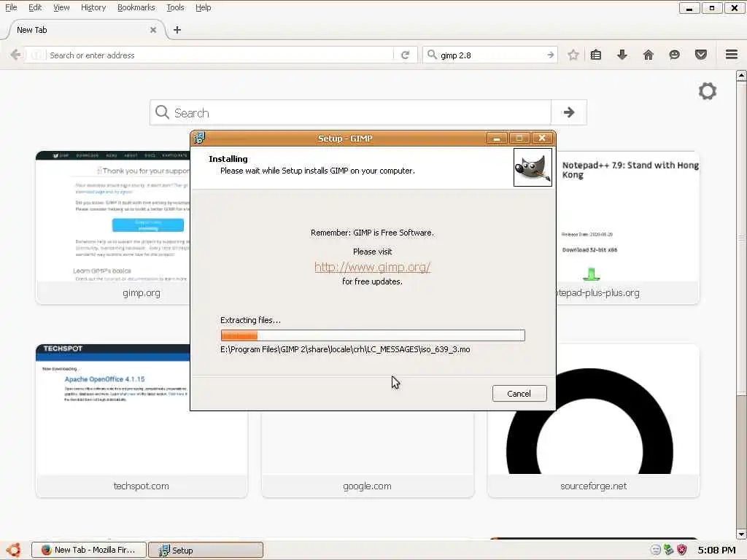Click the 'Installing' heading in setup
The width and height of the screenshot is (747, 560).
228,159
